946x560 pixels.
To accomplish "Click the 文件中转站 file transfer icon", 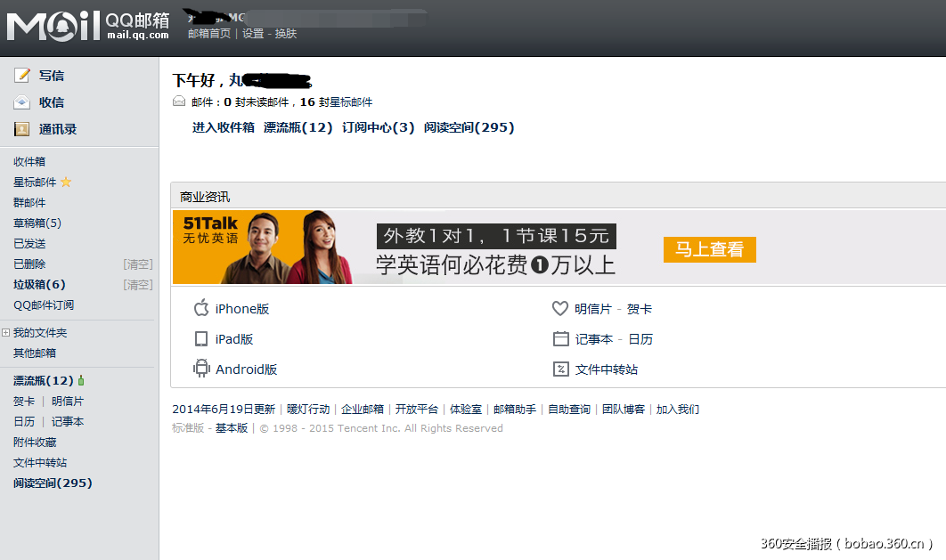I will point(560,369).
